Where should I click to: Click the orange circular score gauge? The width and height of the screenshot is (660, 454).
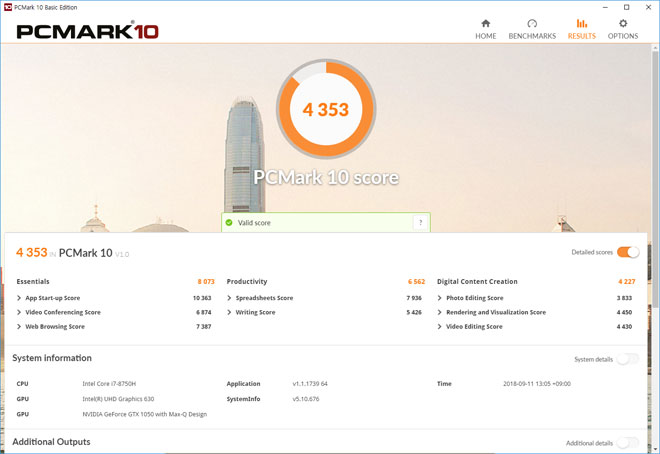click(325, 109)
